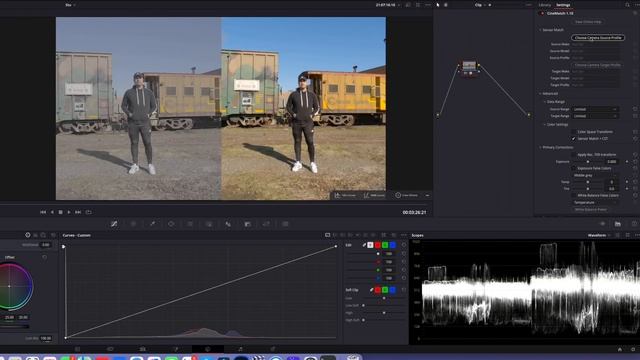Enable Exposure False Colors checkbox

click(573, 168)
